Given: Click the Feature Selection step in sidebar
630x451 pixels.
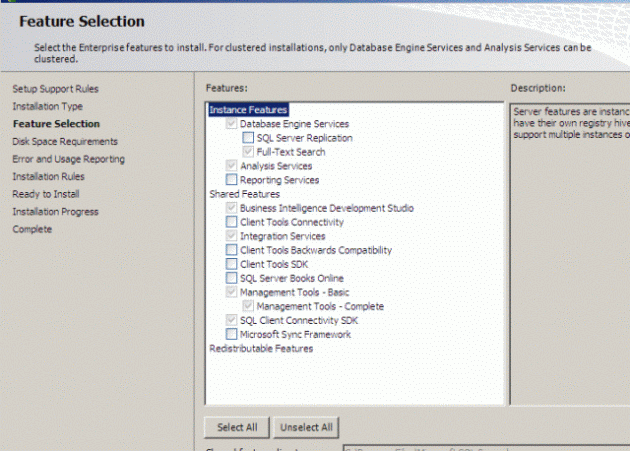Looking at the screenshot, I should 56,124.
